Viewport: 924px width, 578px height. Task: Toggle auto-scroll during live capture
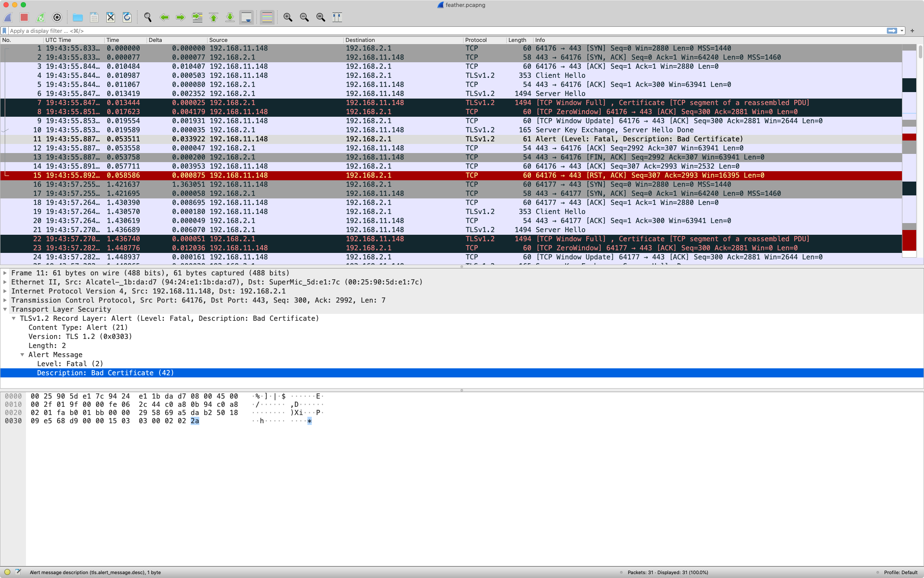(246, 17)
